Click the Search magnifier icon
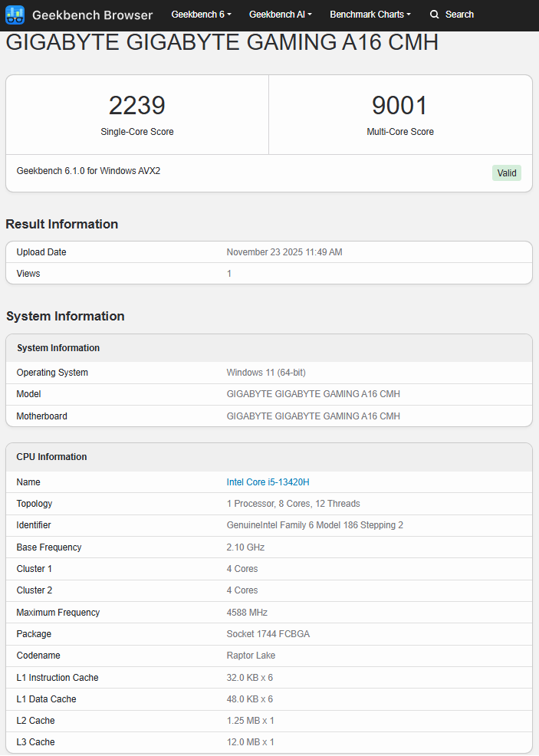 coord(435,15)
